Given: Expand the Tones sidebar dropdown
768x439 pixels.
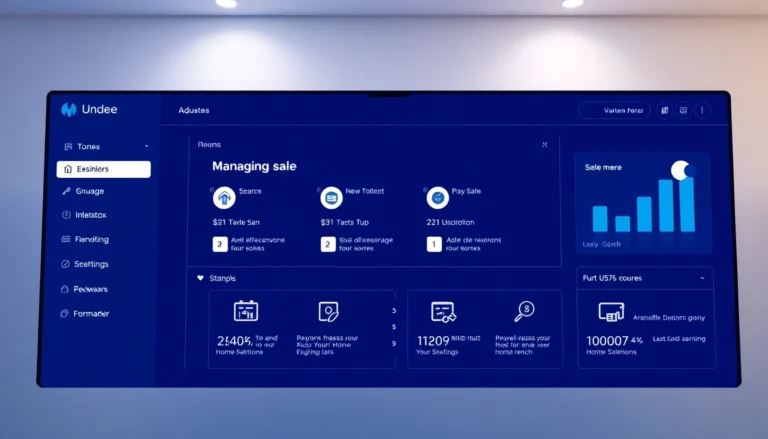Looking at the screenshot, I should [146, 146].
